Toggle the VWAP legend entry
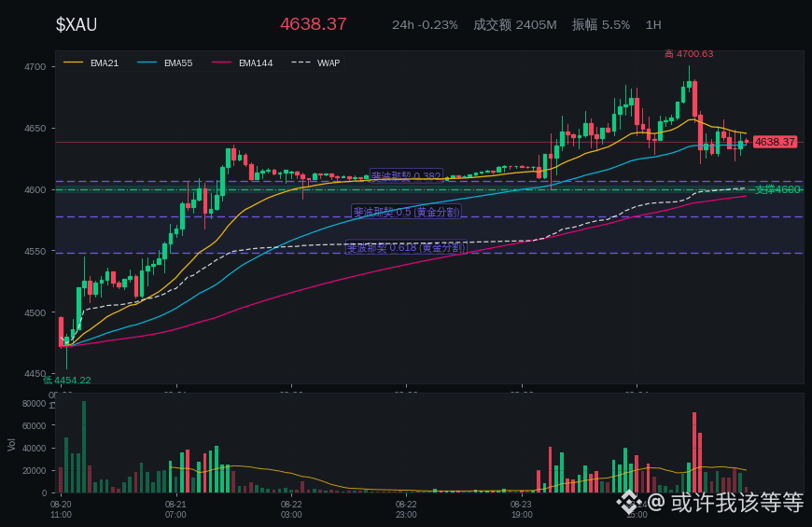812x527 pixels. point(315,63)
